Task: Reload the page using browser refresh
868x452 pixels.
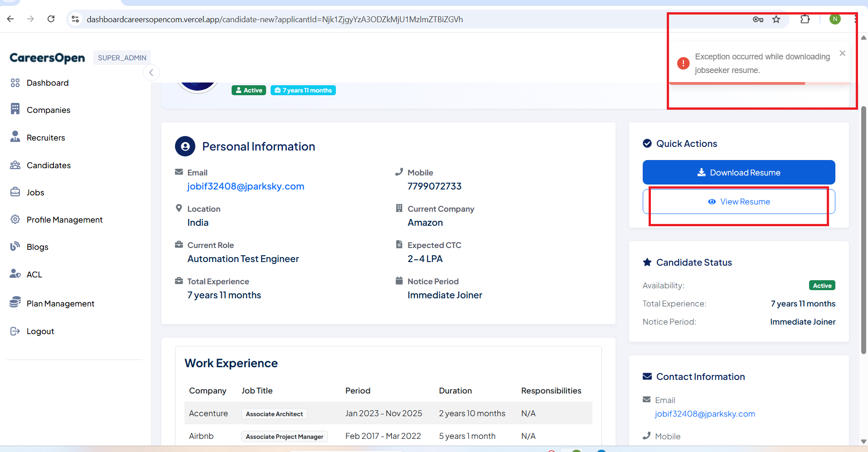Action: 51,19
